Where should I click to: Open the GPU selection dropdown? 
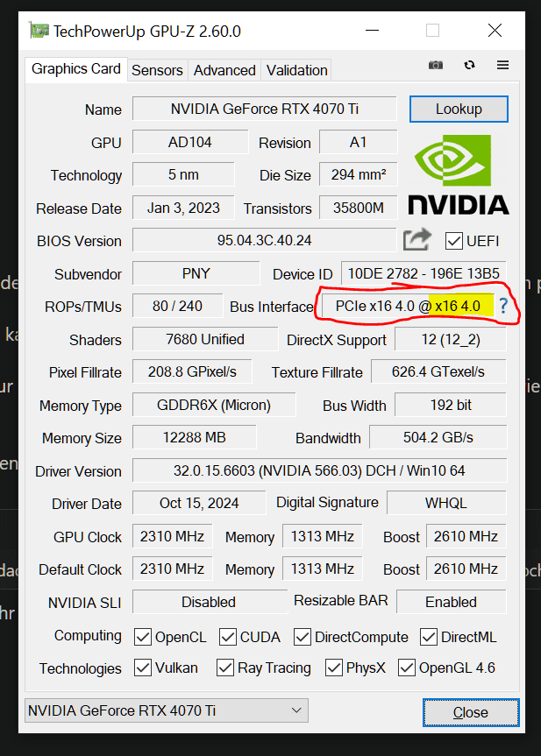coord(167,710)
